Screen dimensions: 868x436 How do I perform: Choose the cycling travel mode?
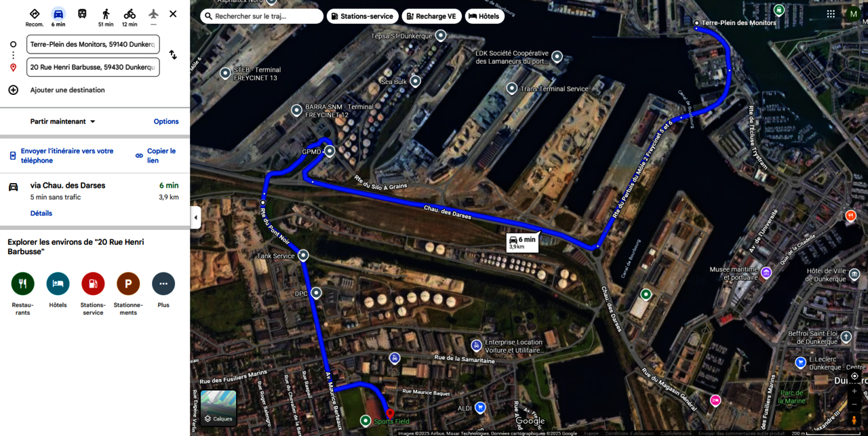[130, 14]
